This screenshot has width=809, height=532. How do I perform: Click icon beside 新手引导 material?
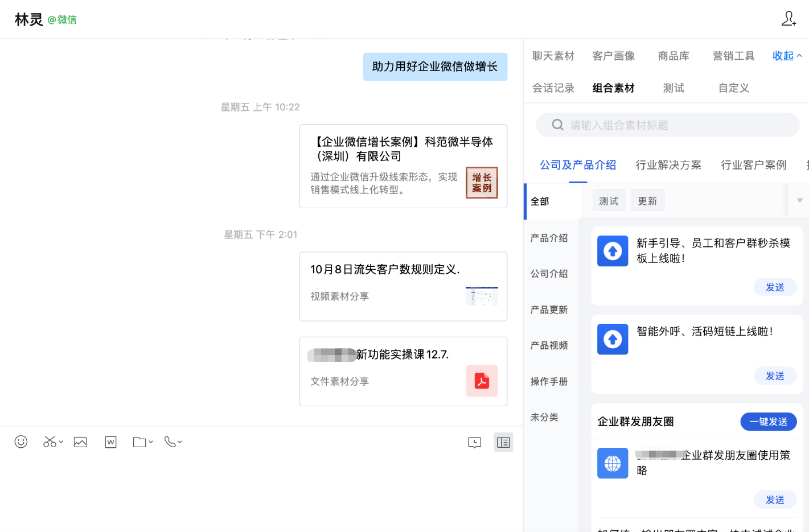[613, 251]
